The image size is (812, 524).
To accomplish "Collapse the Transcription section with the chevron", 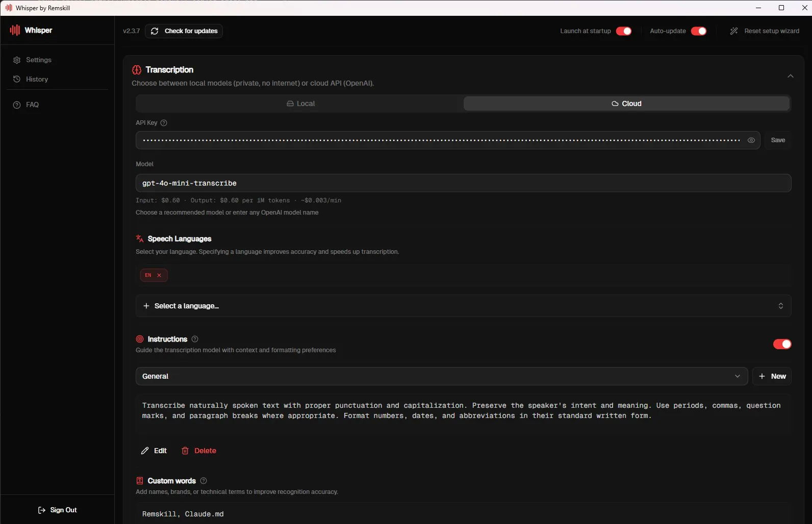I will click(791, 76).
